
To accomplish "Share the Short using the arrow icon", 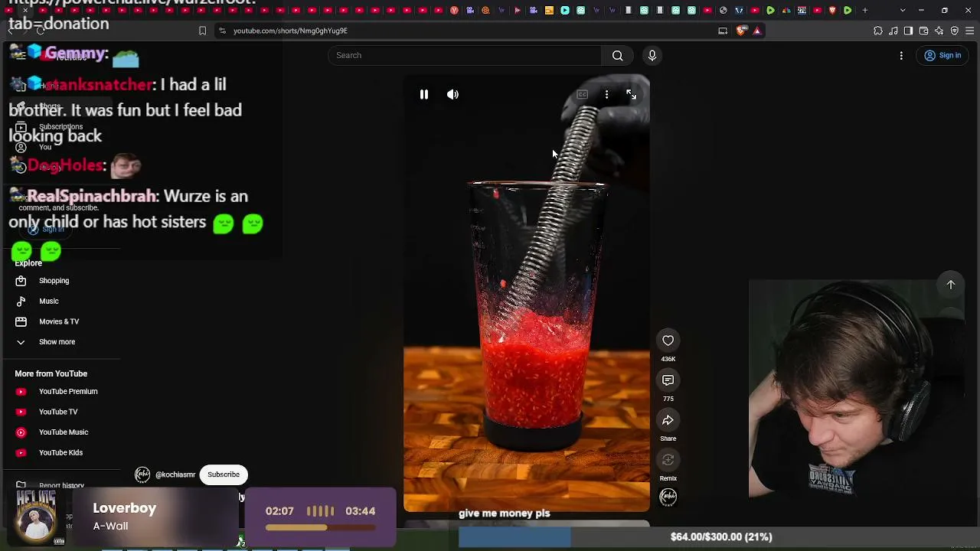I will (x=668, y=420).
